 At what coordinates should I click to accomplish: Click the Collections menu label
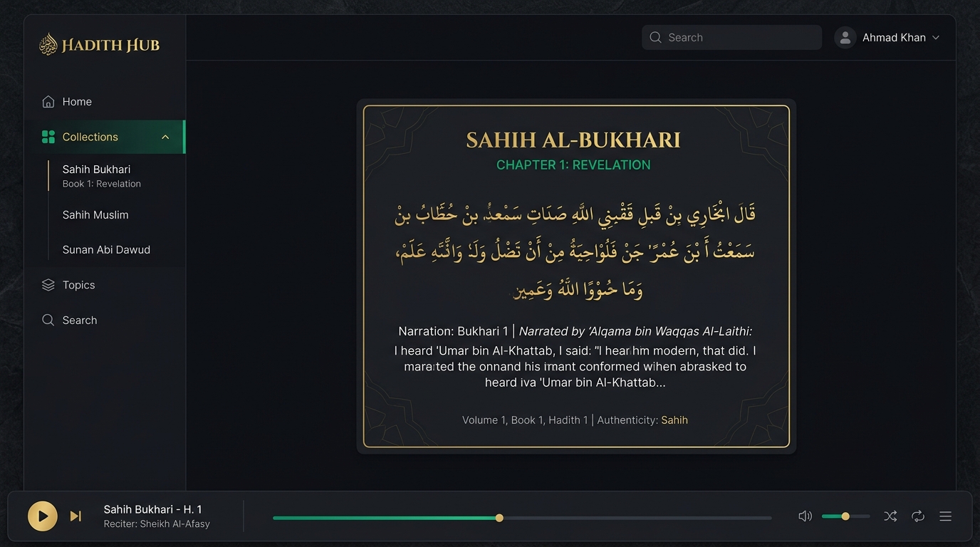click(90, 137)
